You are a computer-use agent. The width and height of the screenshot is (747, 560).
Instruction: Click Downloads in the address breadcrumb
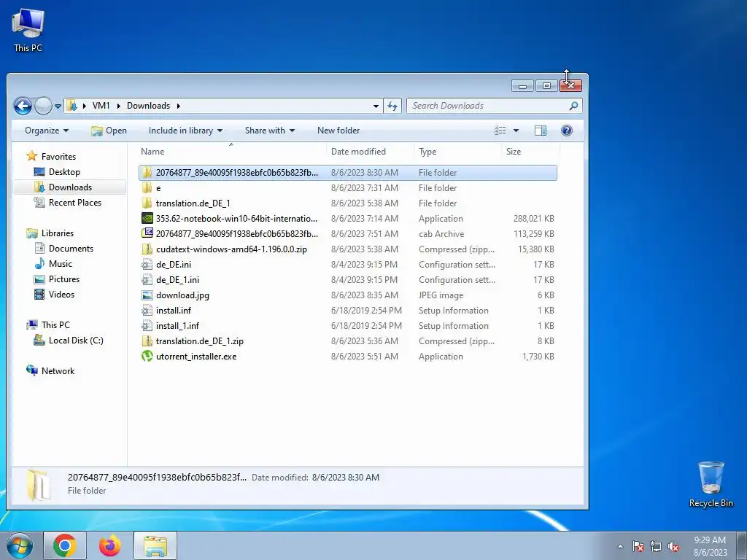[x=148, y=106]
